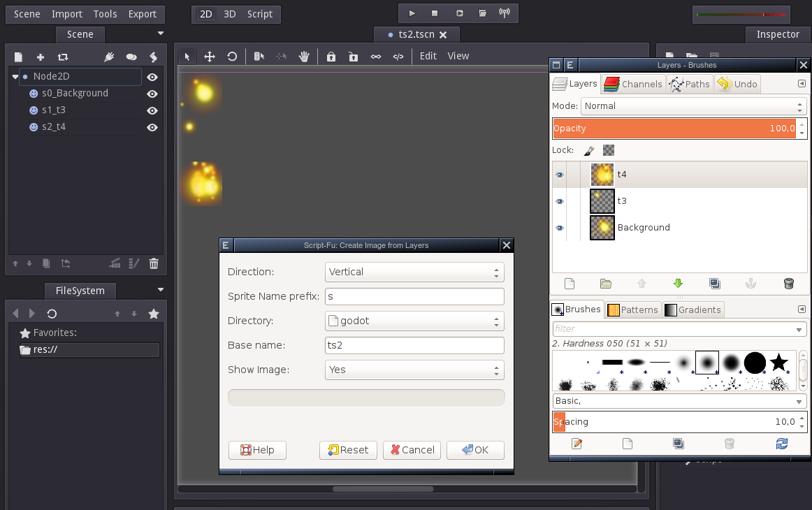Click Reset in the Script-Fu dialog
Viewport: 812px width, 510px height.
tap(348, 450)
